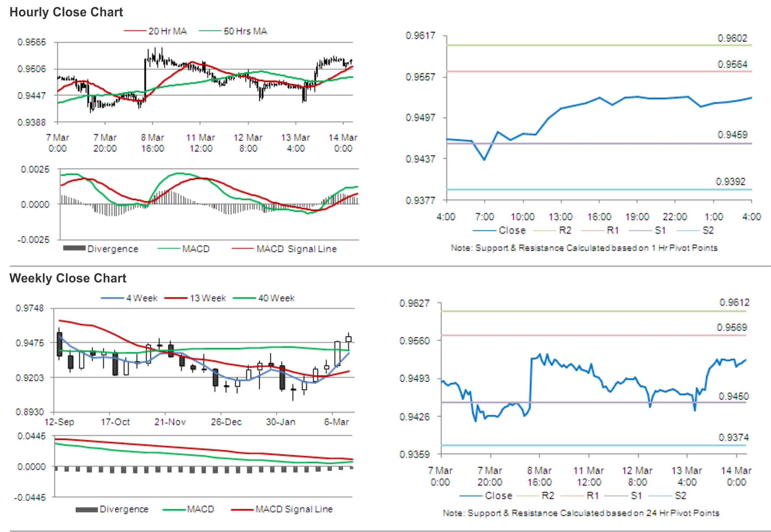Click the 1 Hr Pivot Points note text
Screen dimensions: 771x532
tap(584, 248)
